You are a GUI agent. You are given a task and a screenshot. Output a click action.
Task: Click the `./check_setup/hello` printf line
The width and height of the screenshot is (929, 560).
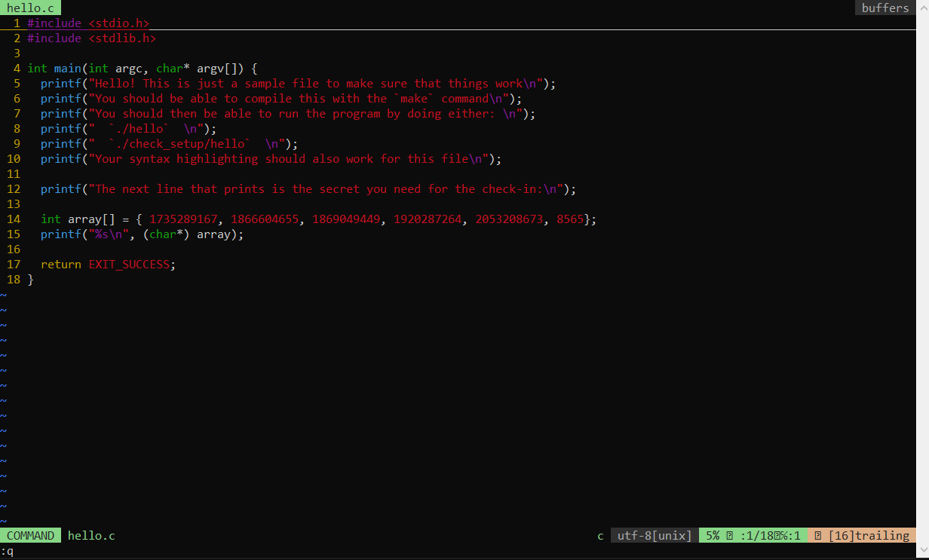point(170,144)
